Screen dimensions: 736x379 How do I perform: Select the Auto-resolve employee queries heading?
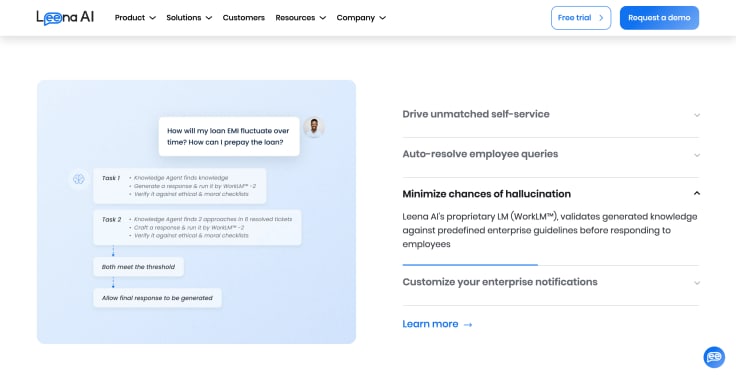coord(480,154)
